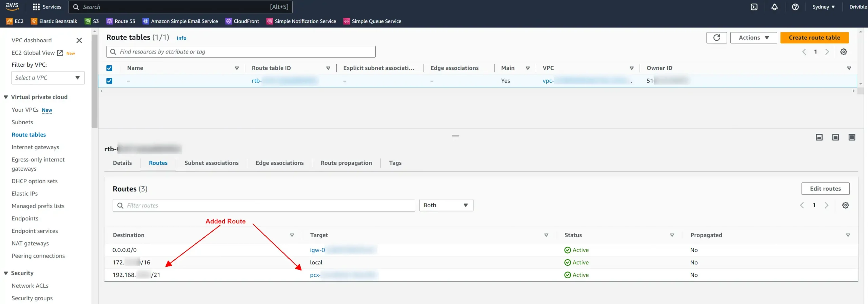
Task: Open the Info link beside Route tables
Action: [181, 38]
